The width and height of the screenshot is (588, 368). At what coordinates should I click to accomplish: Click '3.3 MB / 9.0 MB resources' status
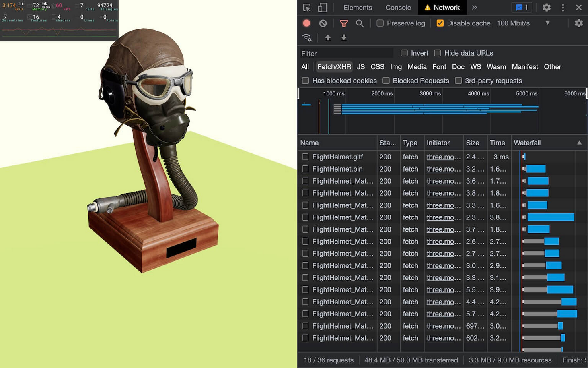(x=510, y=360)
